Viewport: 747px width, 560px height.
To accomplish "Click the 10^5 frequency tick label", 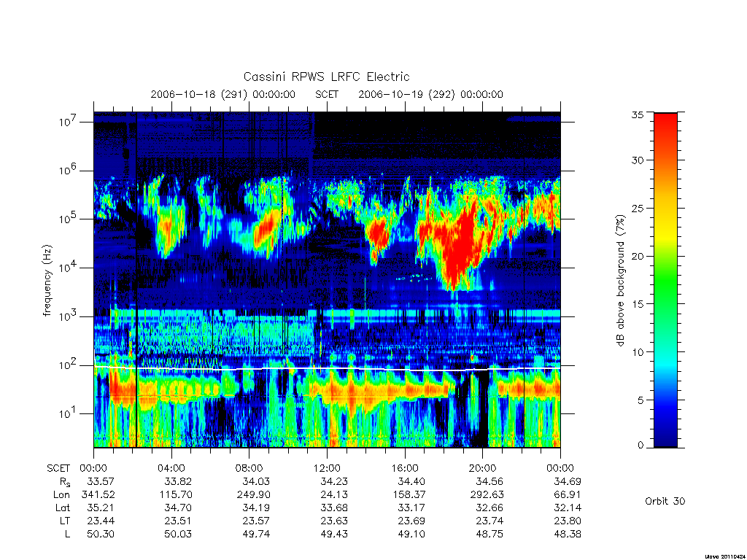I will pos(69,219).
